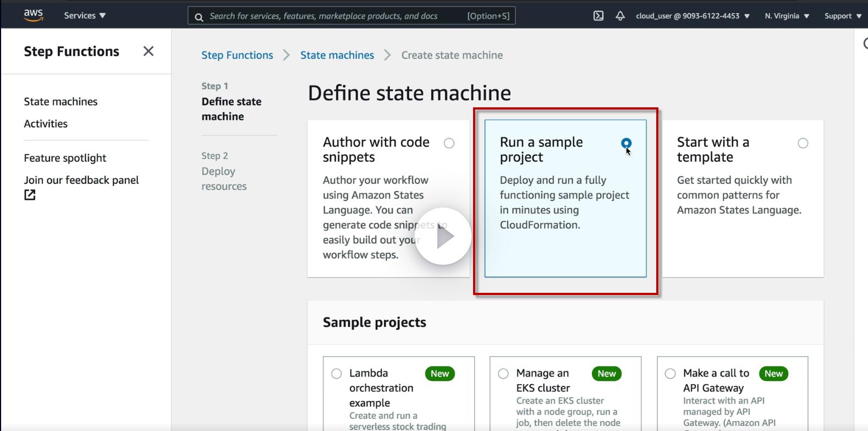Select the Start with a template radio
868x431 pixels.
pos(803,143)
